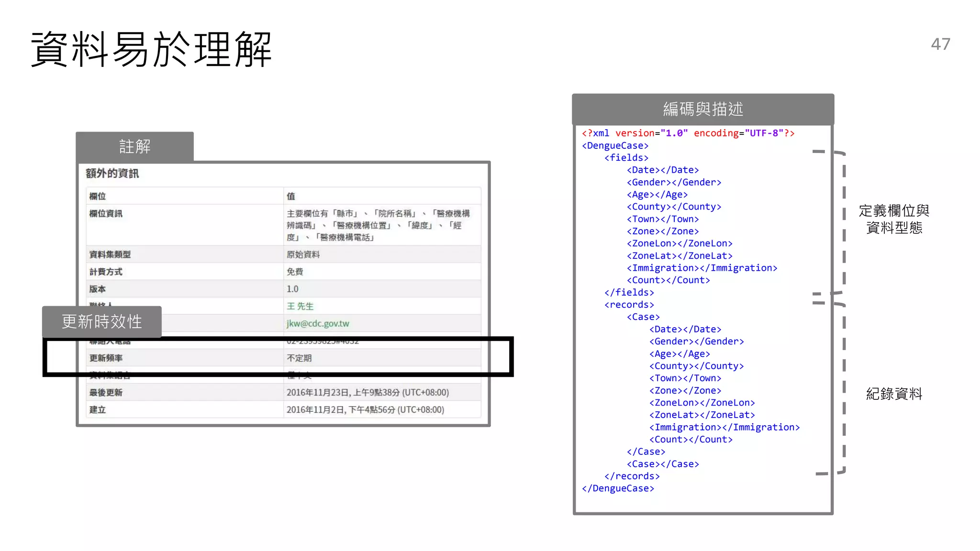Select the 最後更新 row label
The image size is (980, 551).
click(x=106, y=392)
